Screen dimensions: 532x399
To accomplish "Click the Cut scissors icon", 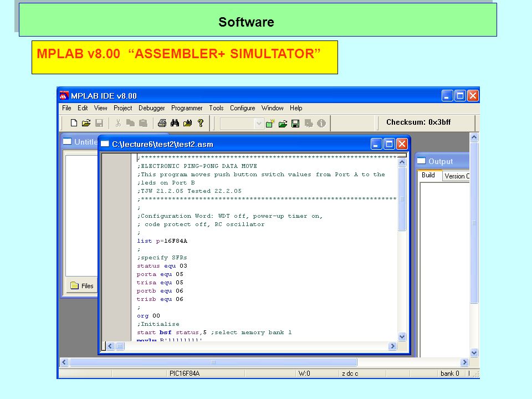I will (118, 123).
